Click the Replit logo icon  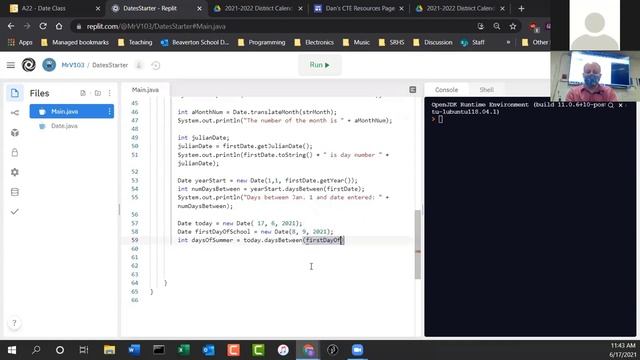pyautogui.click(x=29, y=65)
